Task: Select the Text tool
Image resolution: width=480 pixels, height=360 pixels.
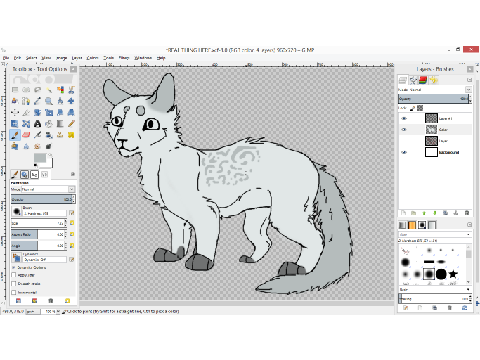Action: 37,124
